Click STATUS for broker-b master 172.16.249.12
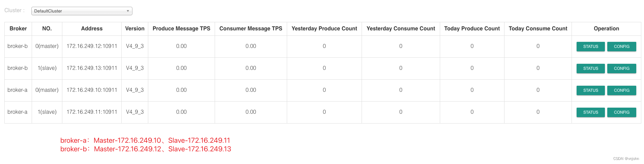Viewport: 644px width, 164px height. (590, 47)
